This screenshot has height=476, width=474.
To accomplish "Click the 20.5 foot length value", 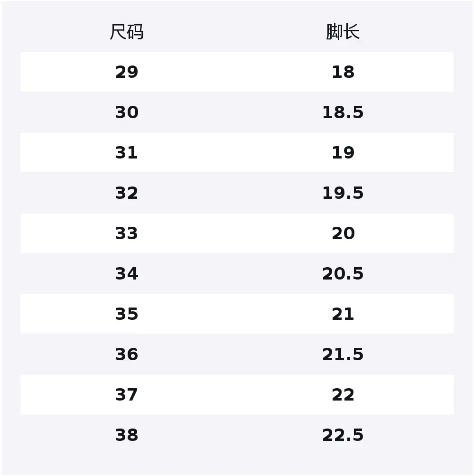I will (x=343, y=274).
